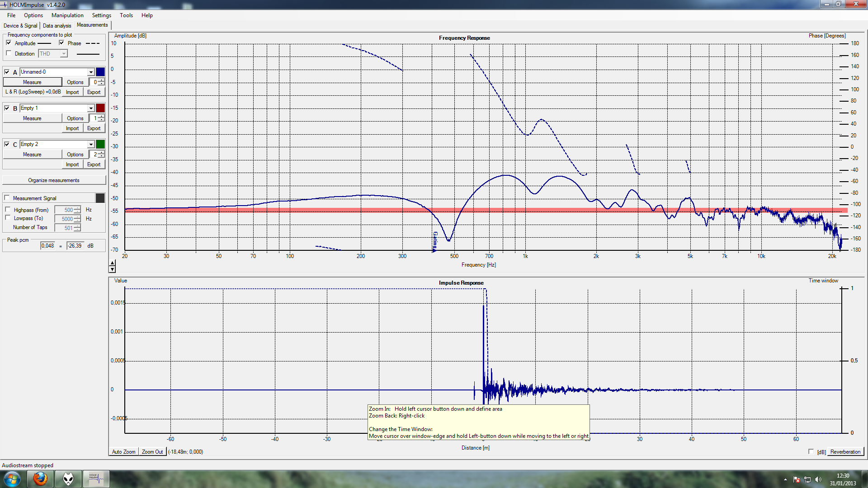Uncheck measurement C visibility checkbox

click(7, 144)
